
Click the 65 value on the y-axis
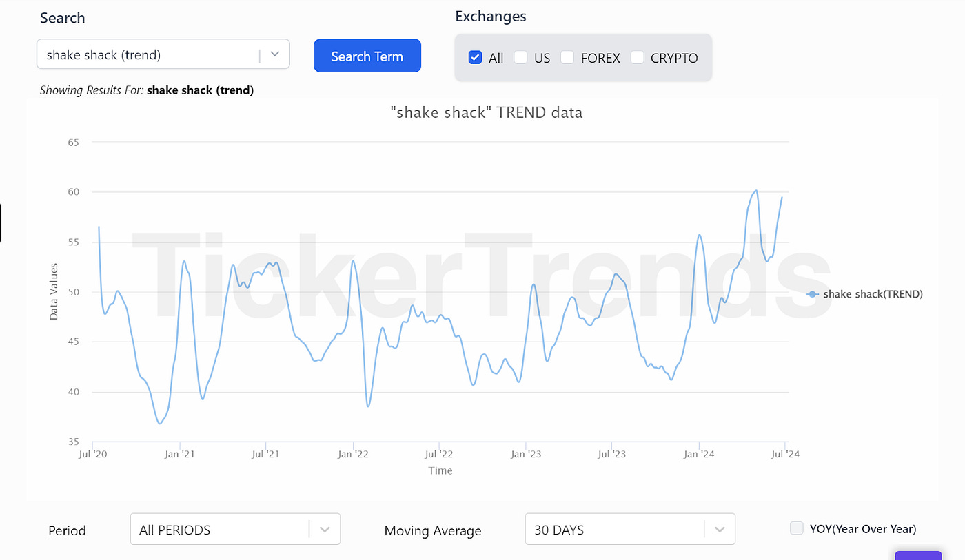(x=73, y=143)
